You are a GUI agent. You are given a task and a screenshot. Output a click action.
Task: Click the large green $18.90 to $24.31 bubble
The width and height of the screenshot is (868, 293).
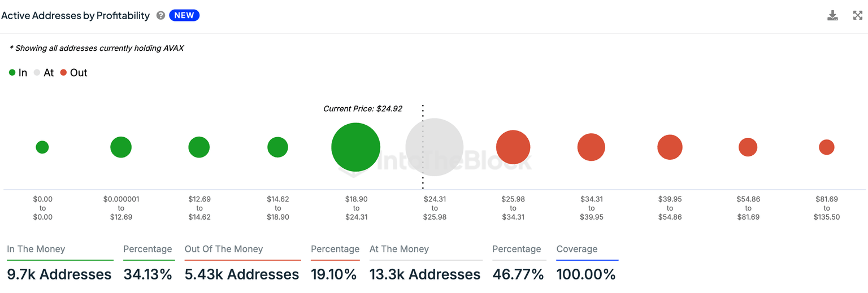coord(355,147)
